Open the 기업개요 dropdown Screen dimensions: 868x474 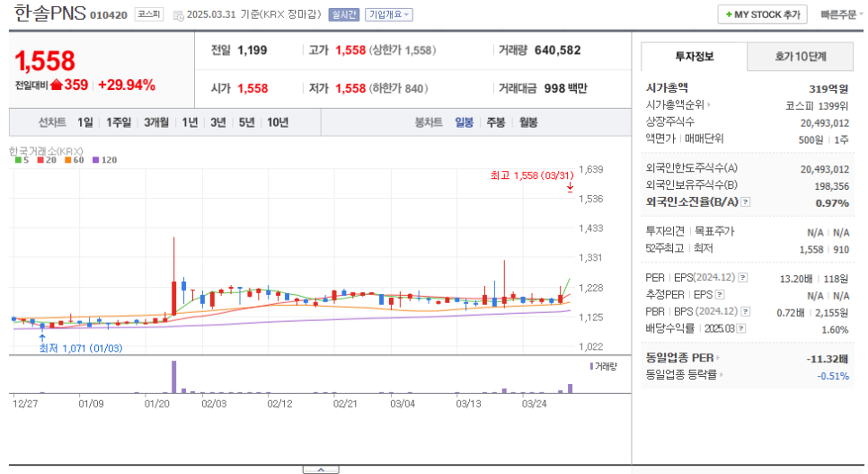coord(388,15)
